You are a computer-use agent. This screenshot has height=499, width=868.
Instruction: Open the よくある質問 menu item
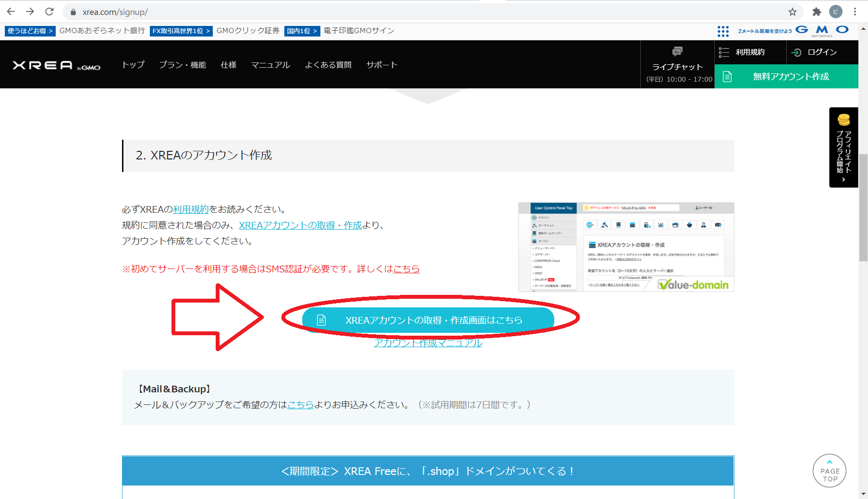(x=328, y=65)
